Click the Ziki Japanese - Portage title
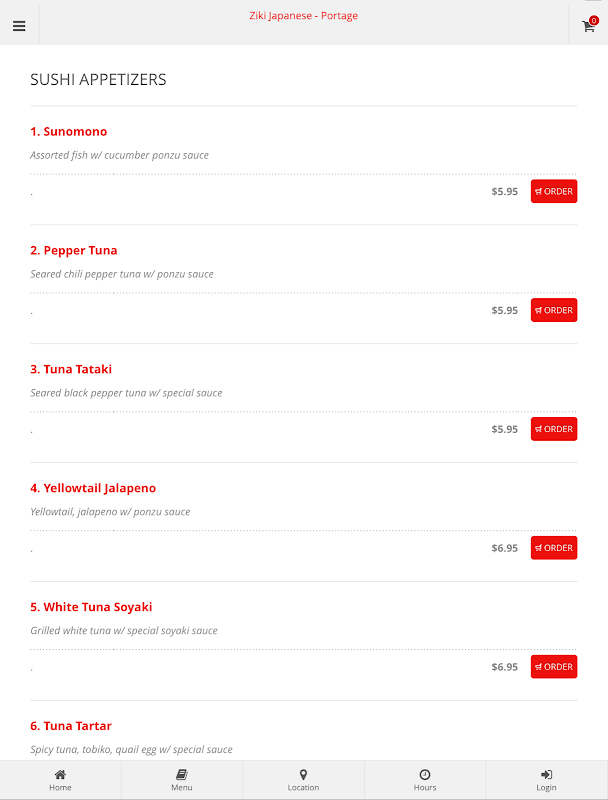The height and width of the screenshot is (800, 608). pyautogui.click(x=303, y=16)
